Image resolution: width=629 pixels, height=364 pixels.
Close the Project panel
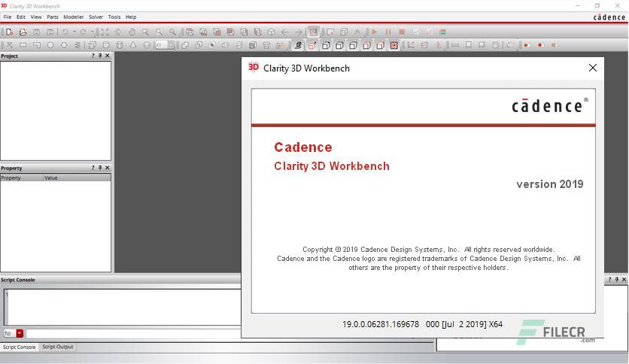[108, 56]
